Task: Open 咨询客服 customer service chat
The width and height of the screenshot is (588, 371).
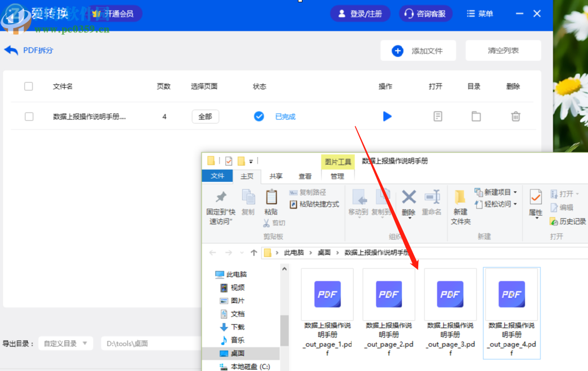Action: (426, 13)
